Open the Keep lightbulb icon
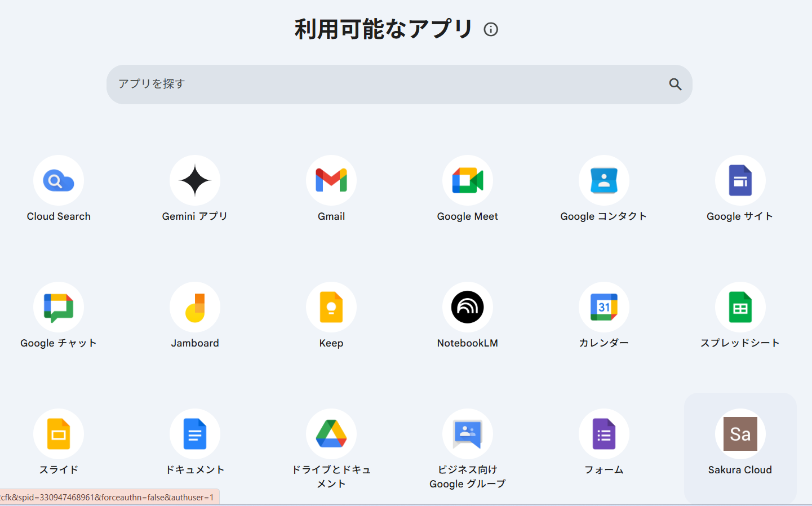812x506 pixels. point(331,307)
